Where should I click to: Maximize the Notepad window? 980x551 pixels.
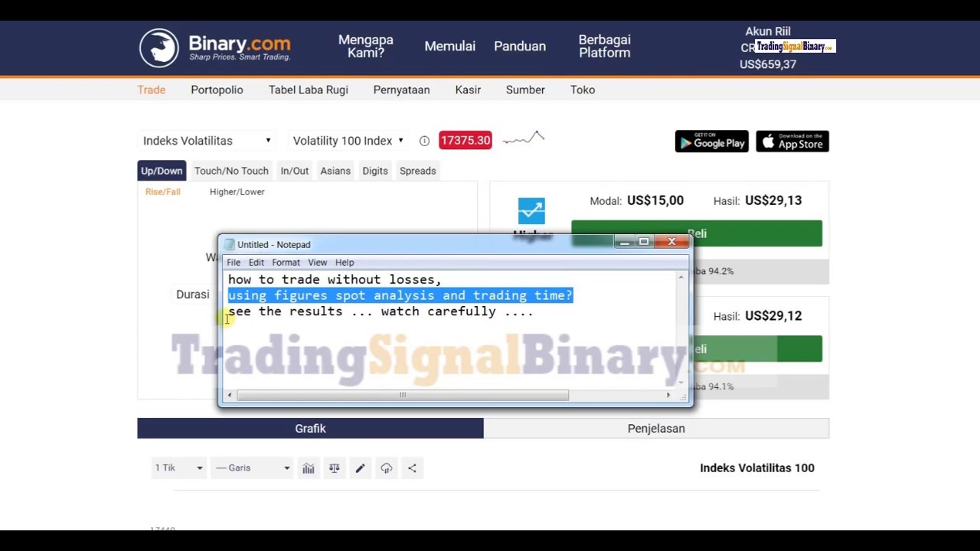(644, 242)
